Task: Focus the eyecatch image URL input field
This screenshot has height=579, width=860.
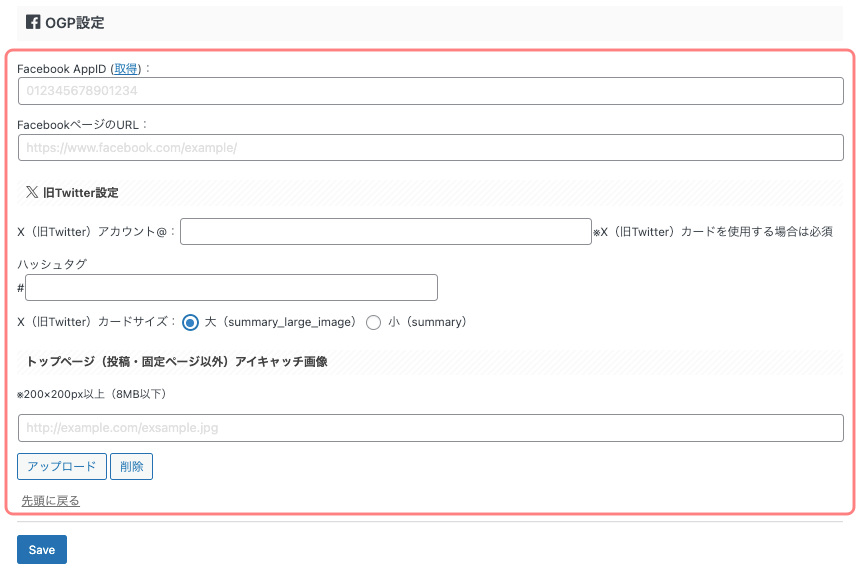Action: point(430,428)
